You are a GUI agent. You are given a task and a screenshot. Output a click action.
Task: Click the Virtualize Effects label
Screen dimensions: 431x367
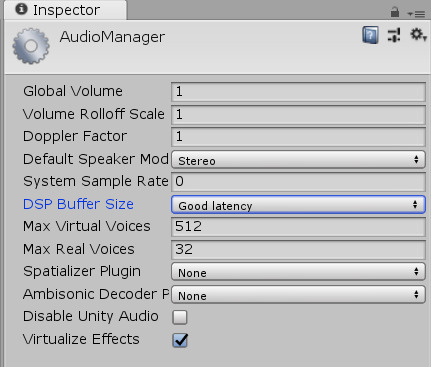[x=81, y=339]
